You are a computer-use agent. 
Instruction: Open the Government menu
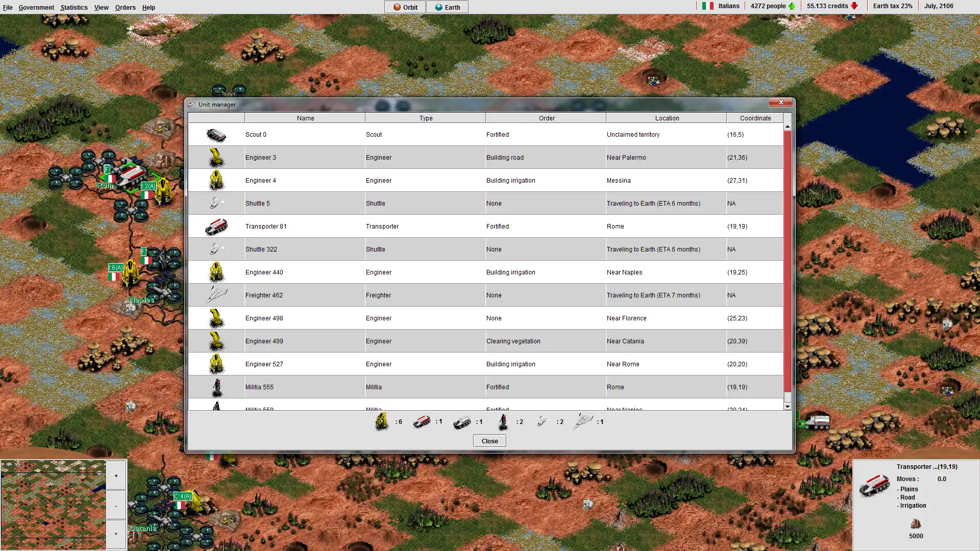pos(36,7)
